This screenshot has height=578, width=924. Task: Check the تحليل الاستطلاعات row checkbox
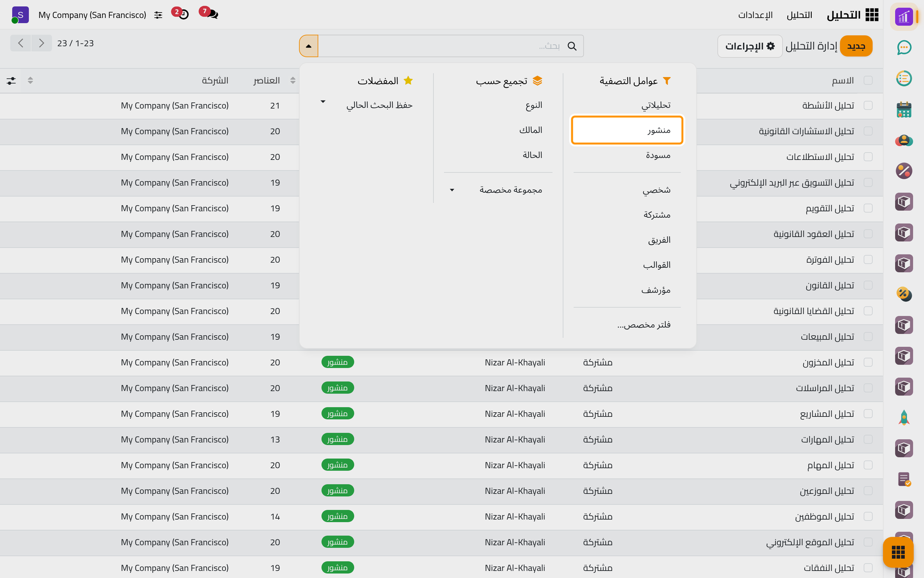tap(868, 157)
